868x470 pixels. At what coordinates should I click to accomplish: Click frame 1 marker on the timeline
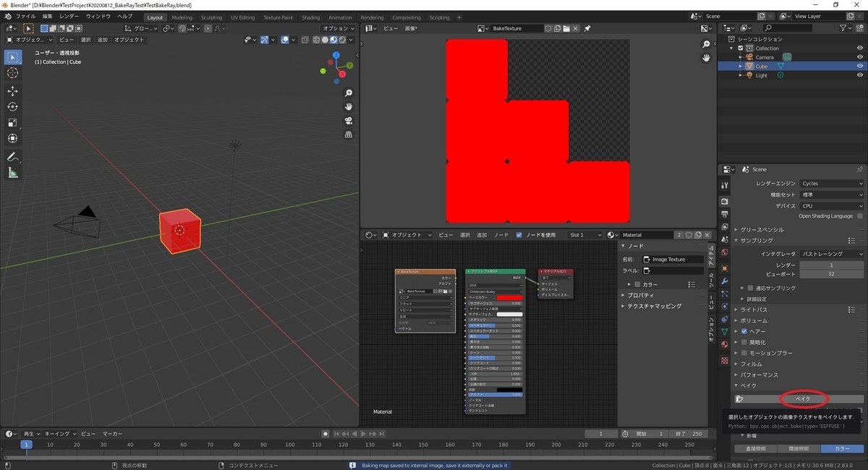26,445
